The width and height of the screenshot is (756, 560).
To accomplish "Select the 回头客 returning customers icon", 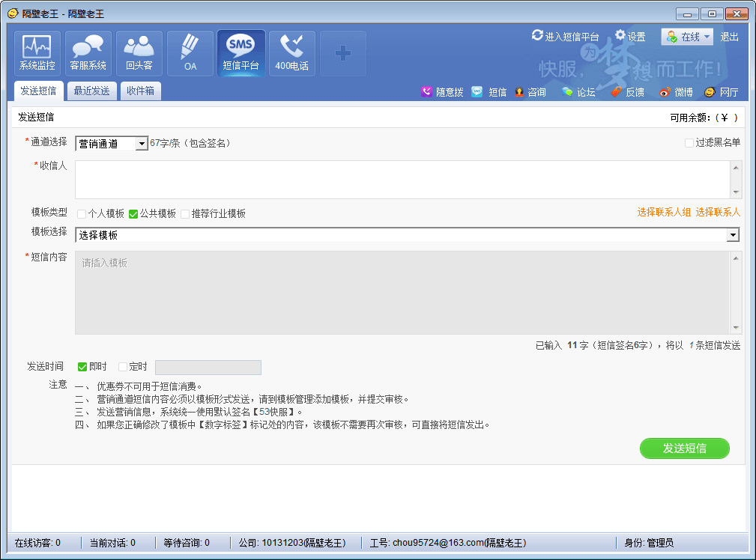I will pos(139,53).
